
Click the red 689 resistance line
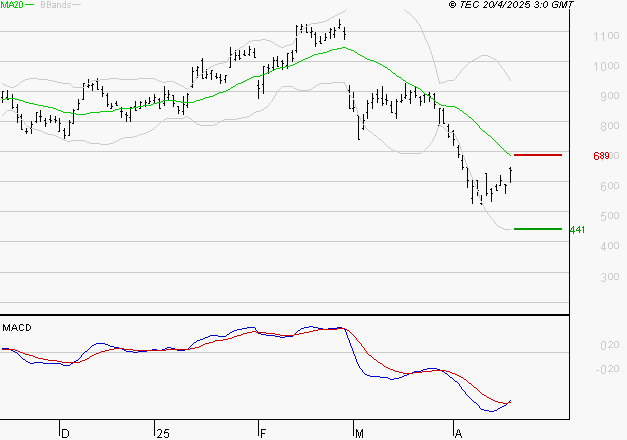pos(538,155)
